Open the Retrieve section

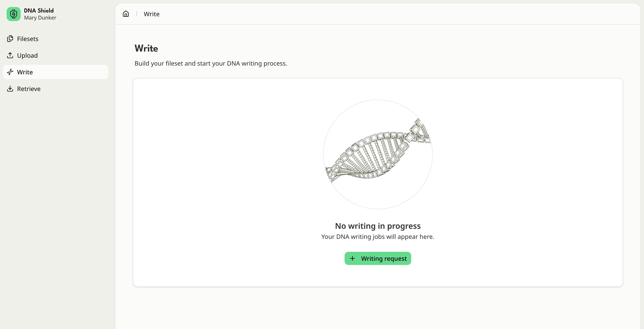(55, 89)
